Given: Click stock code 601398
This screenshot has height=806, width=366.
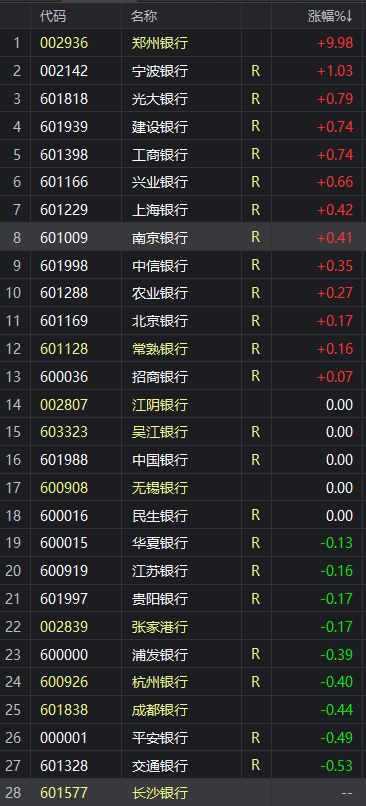Looking at the screenshot, I should (64, 154).
